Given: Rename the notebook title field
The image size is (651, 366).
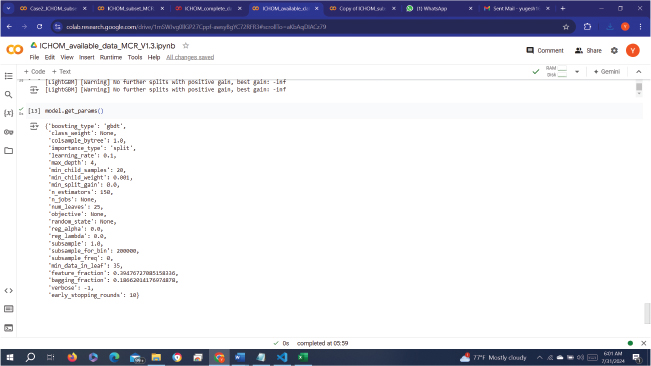Looking at the screenshot, I should (x=107, y=46).
